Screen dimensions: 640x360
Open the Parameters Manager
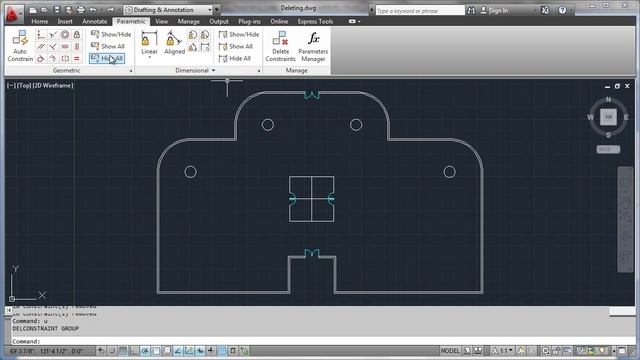(313, 46)
